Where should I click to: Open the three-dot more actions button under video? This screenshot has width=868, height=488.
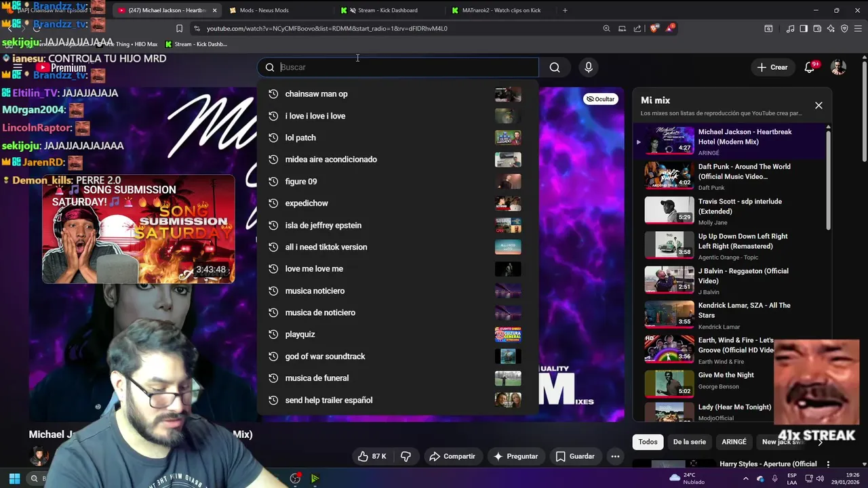(x=615, y=456)
